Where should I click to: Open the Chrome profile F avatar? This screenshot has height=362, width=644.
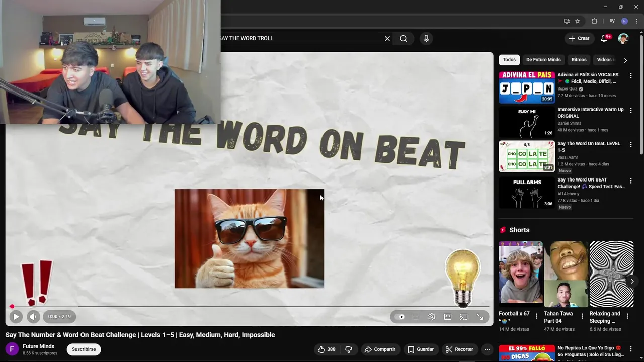(624, 21)
